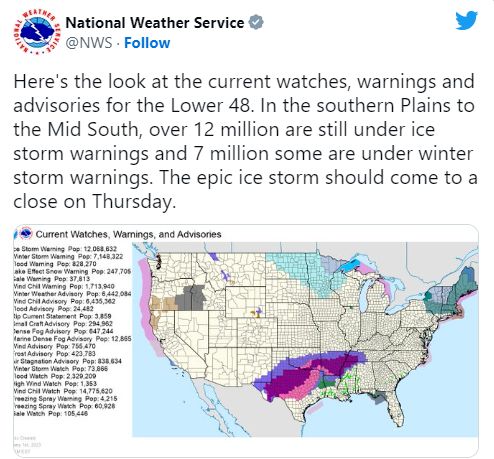Select the Wind Chill Watch legend entry
494x459 pixels.
pyautogui.click(x=63, y=391)
